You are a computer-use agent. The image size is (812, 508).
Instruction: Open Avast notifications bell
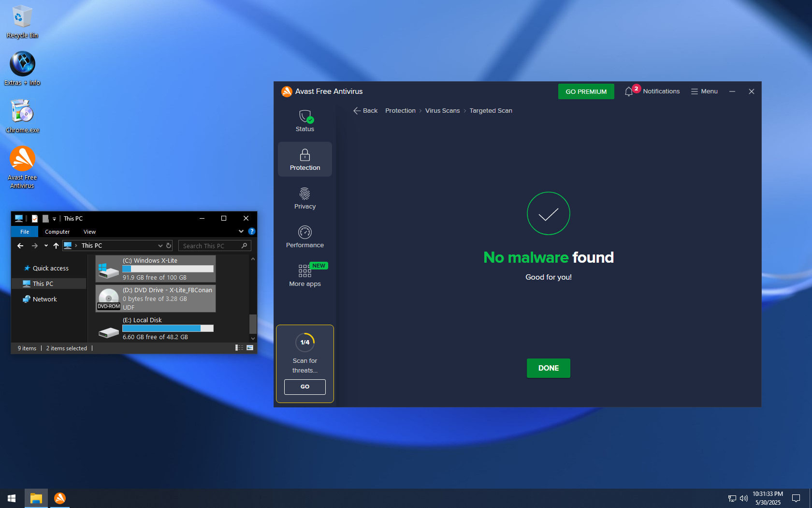coord(629,91)
